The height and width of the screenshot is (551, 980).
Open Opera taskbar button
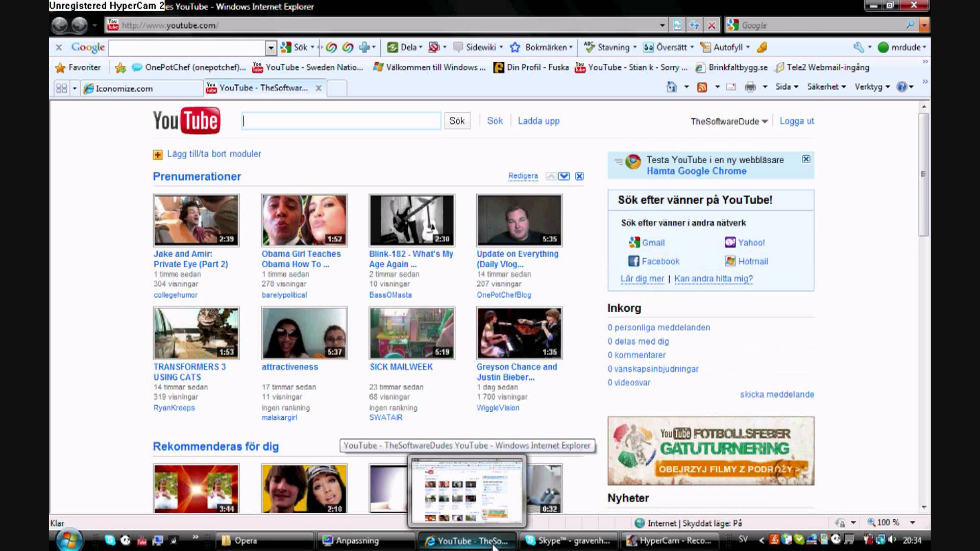[265, 541]
